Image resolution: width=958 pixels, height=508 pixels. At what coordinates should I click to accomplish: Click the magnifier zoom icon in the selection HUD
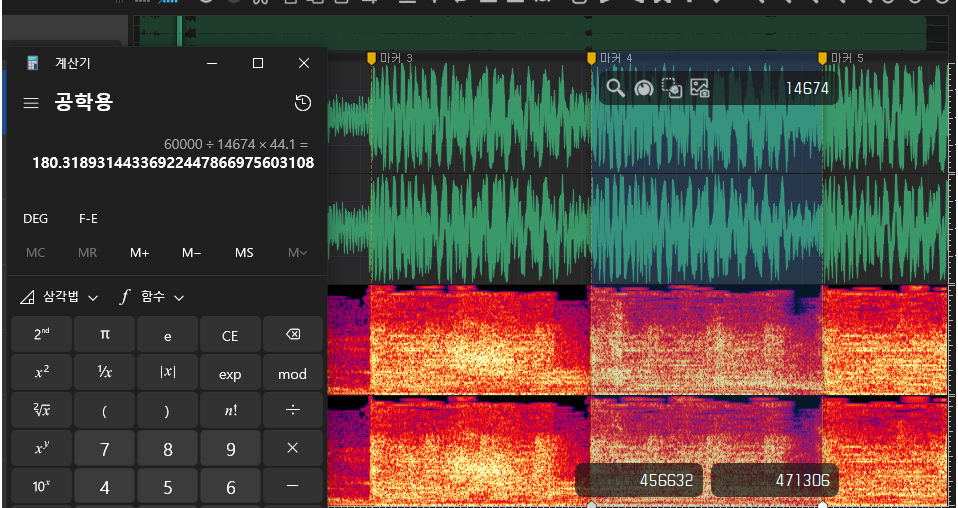(615, 89)
